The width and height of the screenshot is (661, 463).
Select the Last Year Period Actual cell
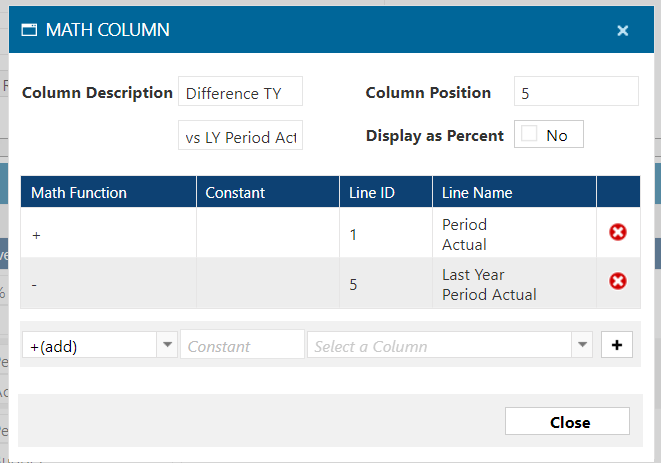coord(488,284)
